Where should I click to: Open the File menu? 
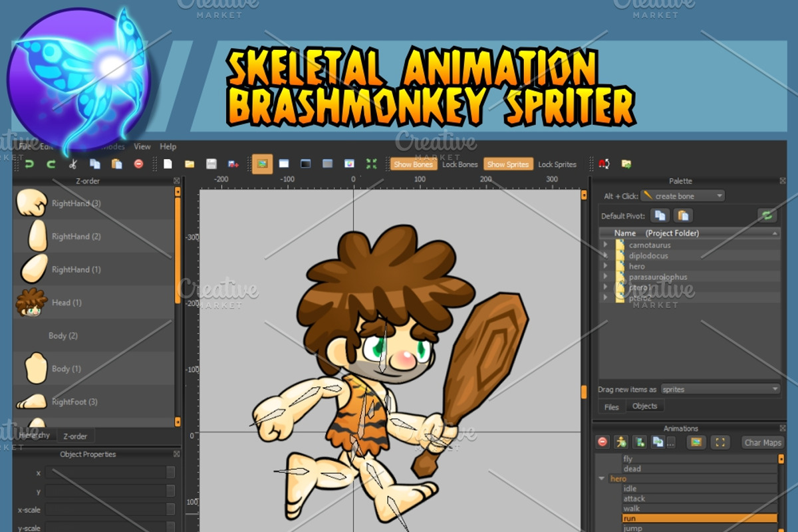pos(24,146)
